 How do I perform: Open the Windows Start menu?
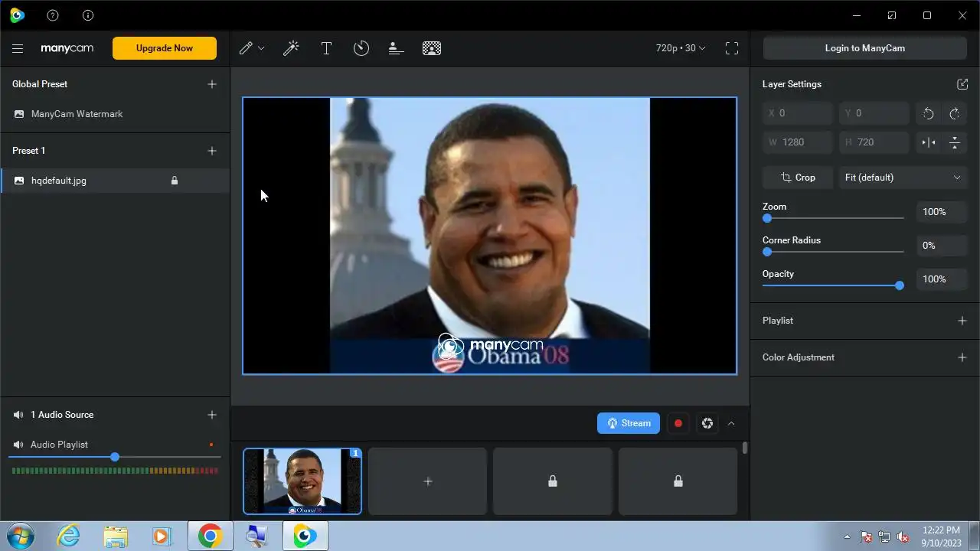pos(19,536)
